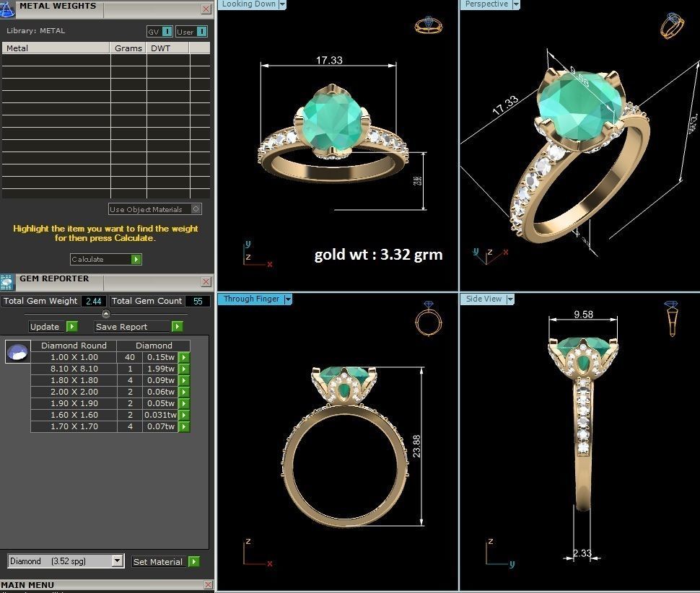
Task: Select the 1.70 X 1.70 gem size cell
Action: (74, 426)
